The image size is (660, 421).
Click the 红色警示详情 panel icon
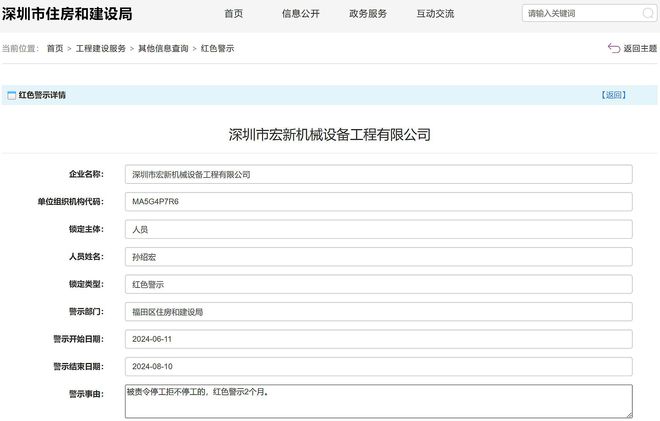[12, 96]
